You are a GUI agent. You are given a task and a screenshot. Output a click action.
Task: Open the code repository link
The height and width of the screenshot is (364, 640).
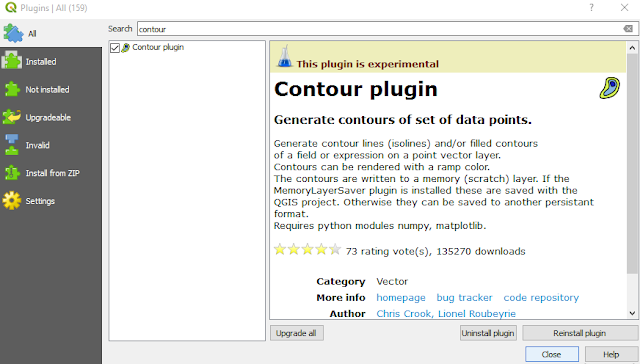click(541, 298)
